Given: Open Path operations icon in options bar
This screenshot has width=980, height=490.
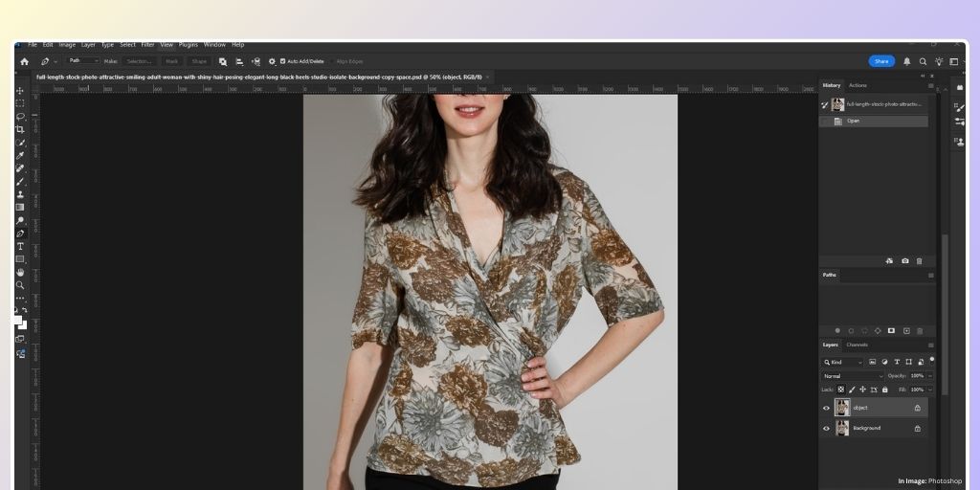Looking at the screenshot, I should tap(222, 61).
